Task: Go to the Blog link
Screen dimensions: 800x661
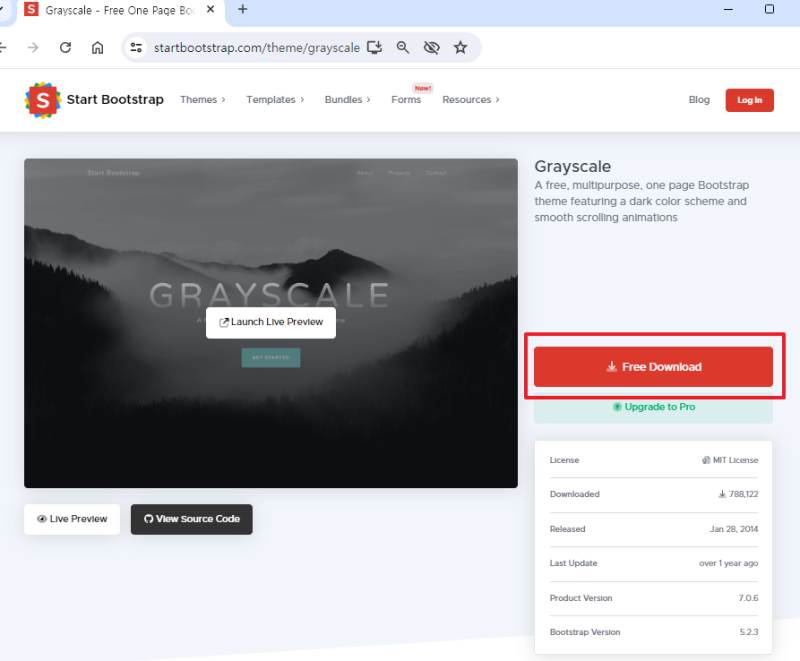Action: point(699,99)
